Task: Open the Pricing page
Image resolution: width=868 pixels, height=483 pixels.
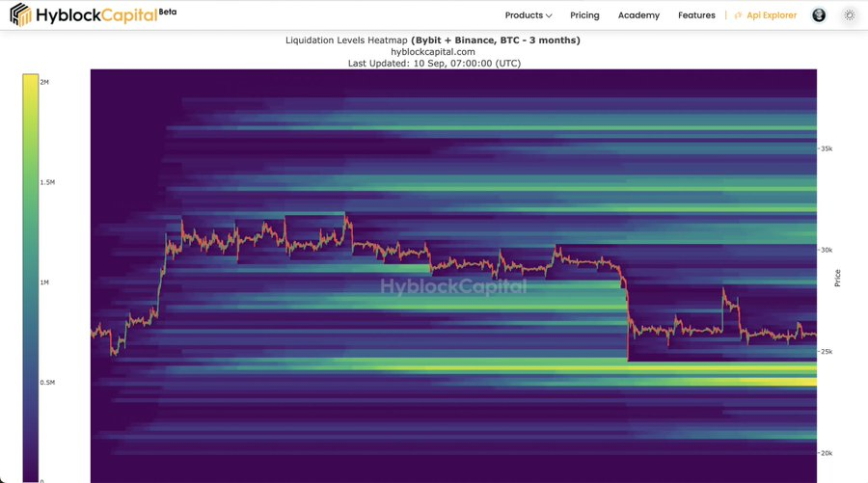Action: 584,15
